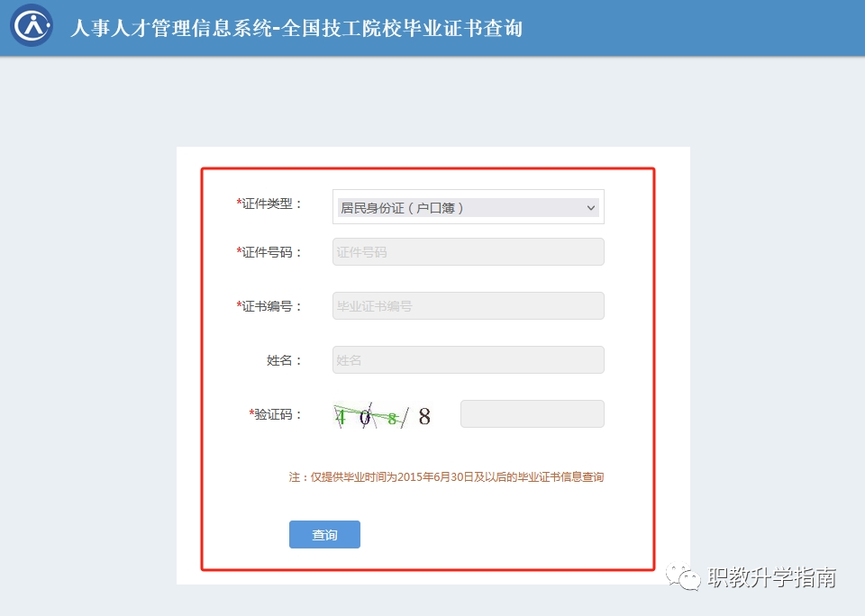The image size is (865, 616).
Task: Click the 查询 button
Action: pyautogui.click(x=324, y=534)
